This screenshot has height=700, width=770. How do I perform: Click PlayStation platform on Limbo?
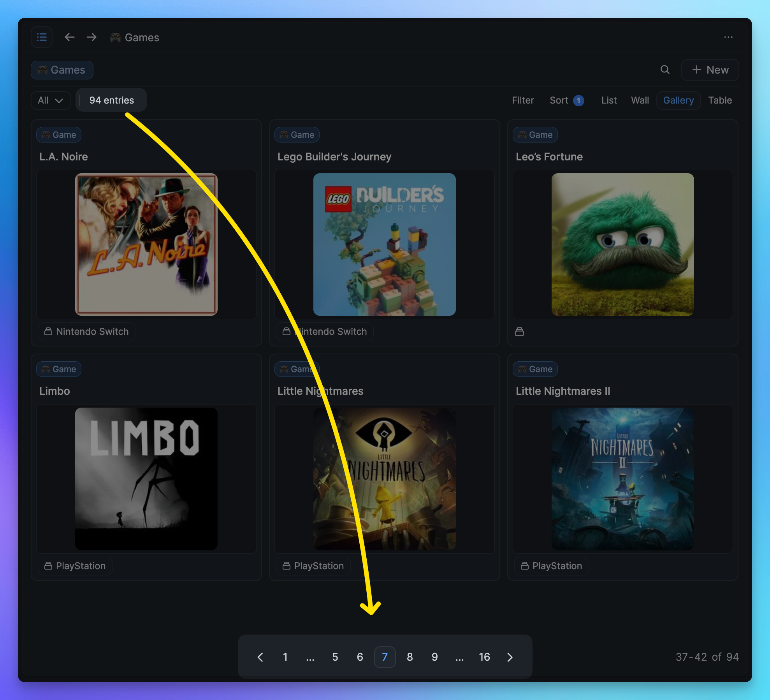(75, 566)
